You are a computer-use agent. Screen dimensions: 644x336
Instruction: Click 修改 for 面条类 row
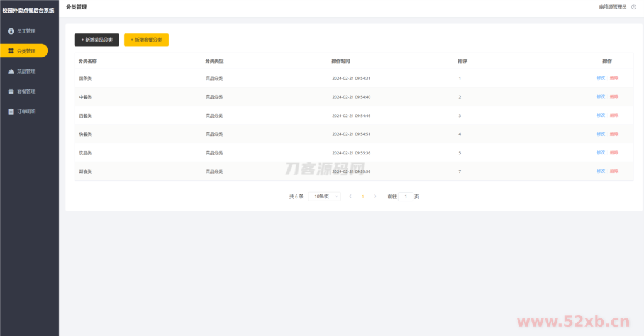tap(601, 78)
